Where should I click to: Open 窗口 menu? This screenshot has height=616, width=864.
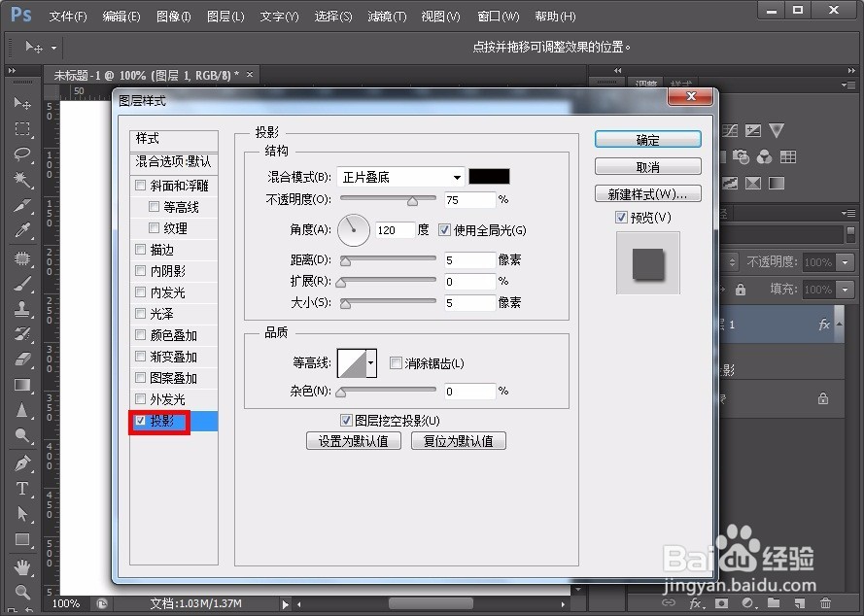click(x=499, y=17)
